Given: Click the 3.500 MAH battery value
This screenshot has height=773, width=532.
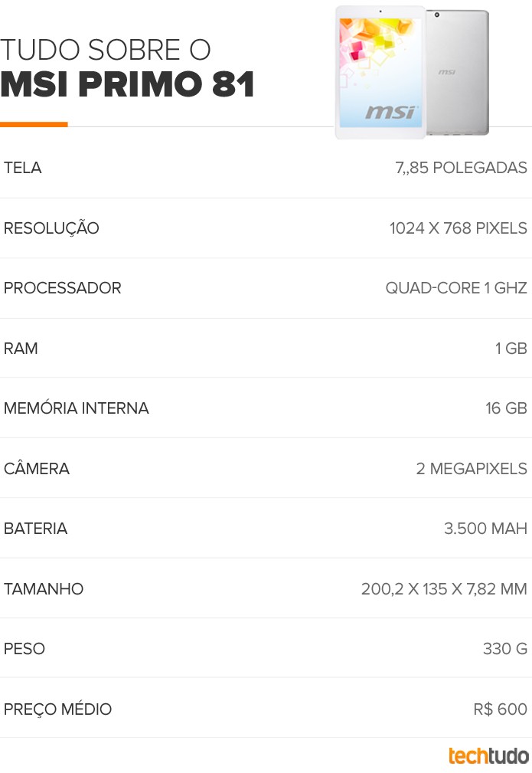Looking at the screenshot, I should (x=485, y=529).
